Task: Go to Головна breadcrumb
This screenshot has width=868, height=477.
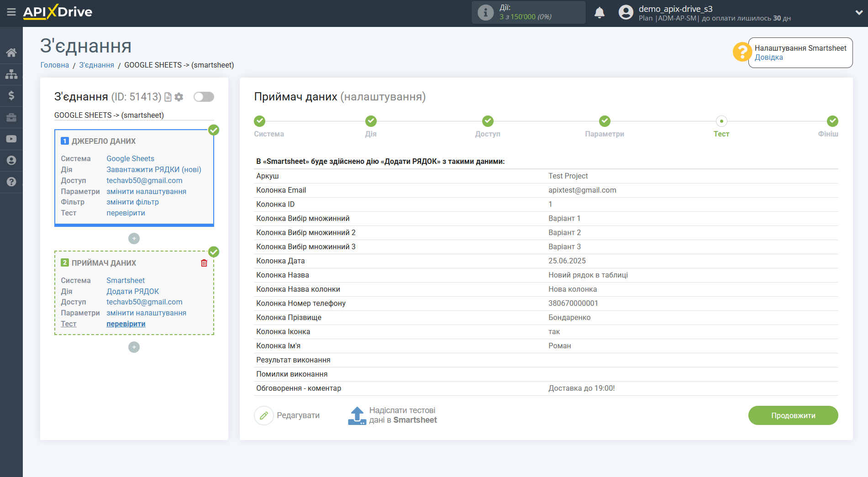Action: [55, 65]
